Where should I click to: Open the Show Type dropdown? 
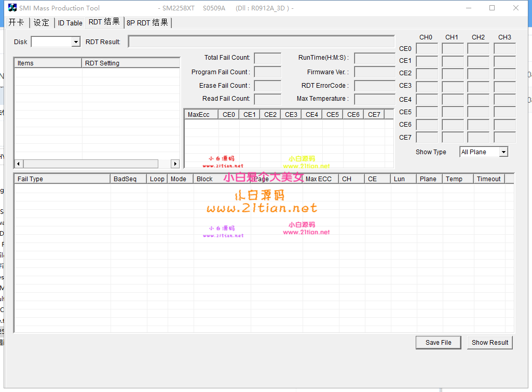point(503,152)
